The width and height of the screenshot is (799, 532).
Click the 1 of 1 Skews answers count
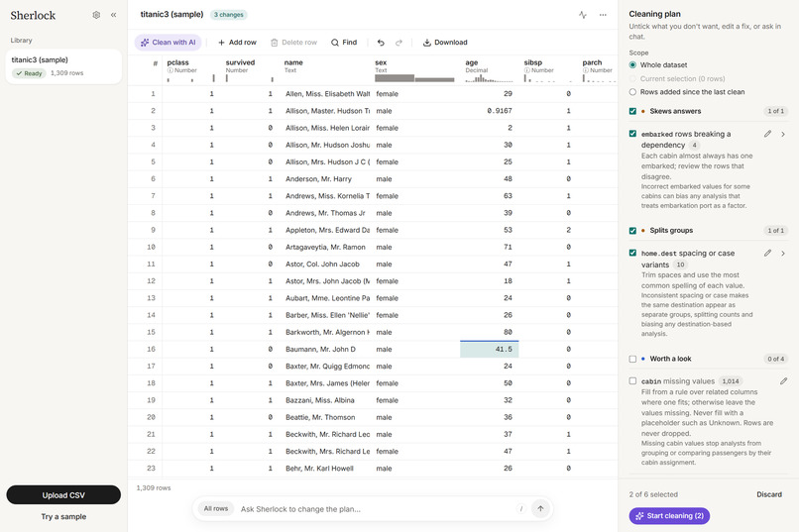(775, 111)
